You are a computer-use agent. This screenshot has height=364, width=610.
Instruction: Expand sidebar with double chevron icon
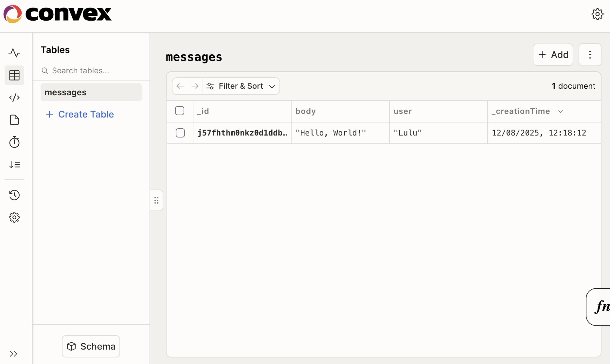(x=13, y=354)
